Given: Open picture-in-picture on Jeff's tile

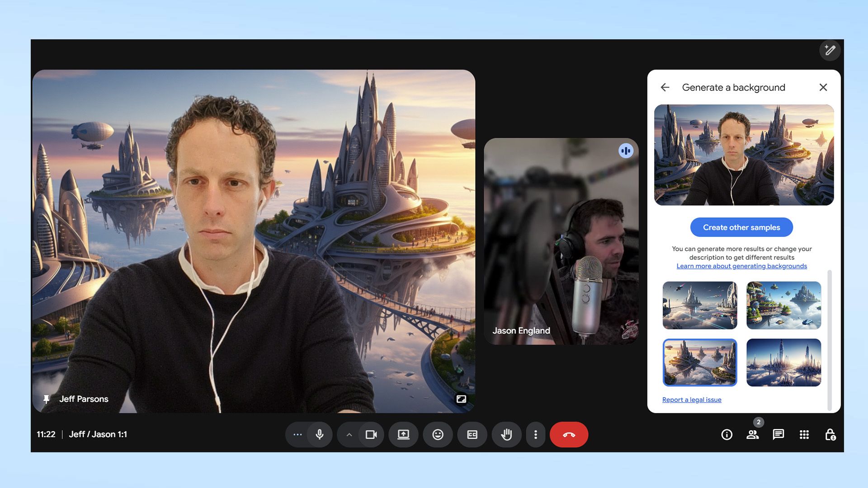Looking at the screenshot, I should 460,399.
